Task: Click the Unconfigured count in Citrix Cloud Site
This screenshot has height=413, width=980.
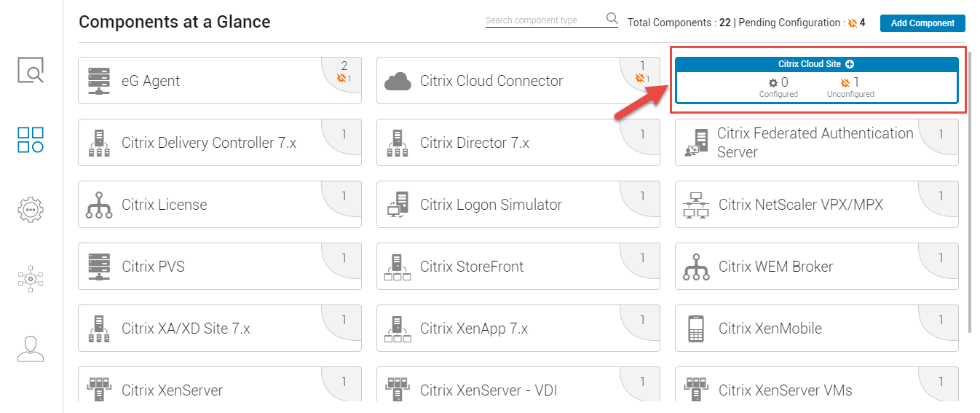Action: click(x=856, y=82)
